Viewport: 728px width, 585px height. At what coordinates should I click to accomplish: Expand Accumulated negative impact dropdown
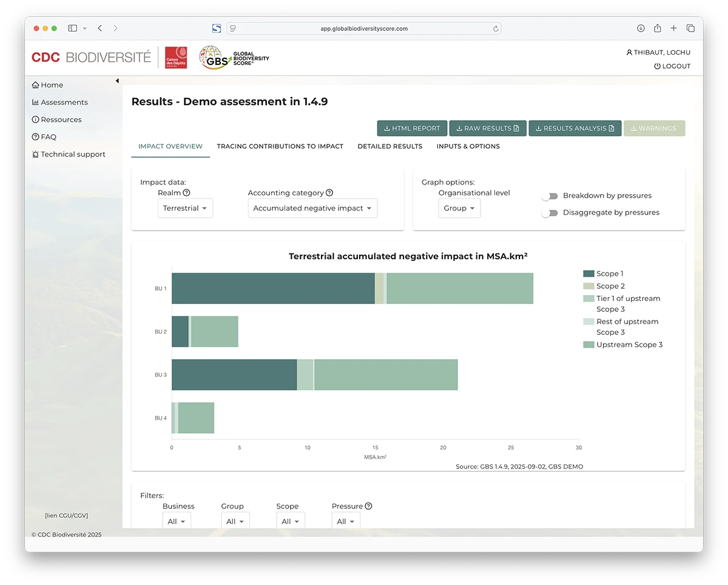pyautogui.click(x=312, y=208)
